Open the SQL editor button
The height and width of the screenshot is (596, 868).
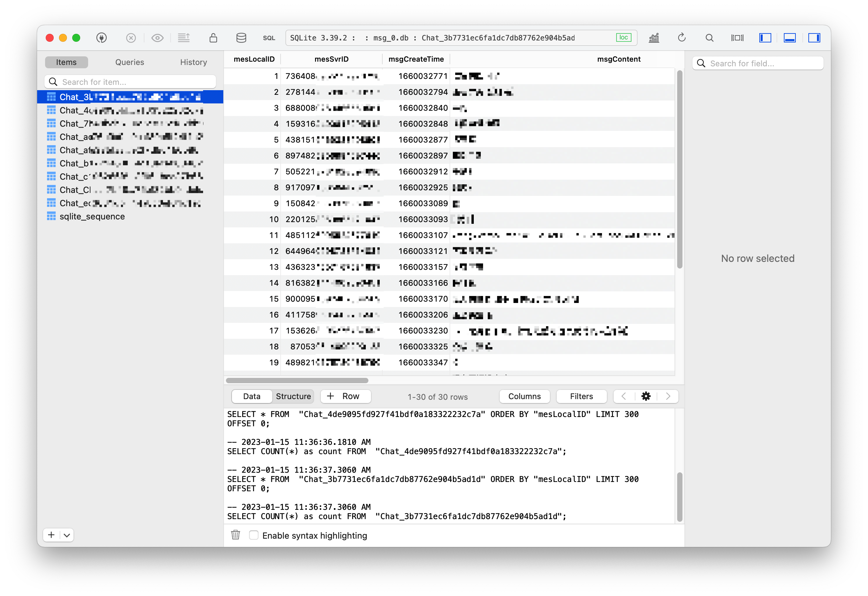point(269,38)
